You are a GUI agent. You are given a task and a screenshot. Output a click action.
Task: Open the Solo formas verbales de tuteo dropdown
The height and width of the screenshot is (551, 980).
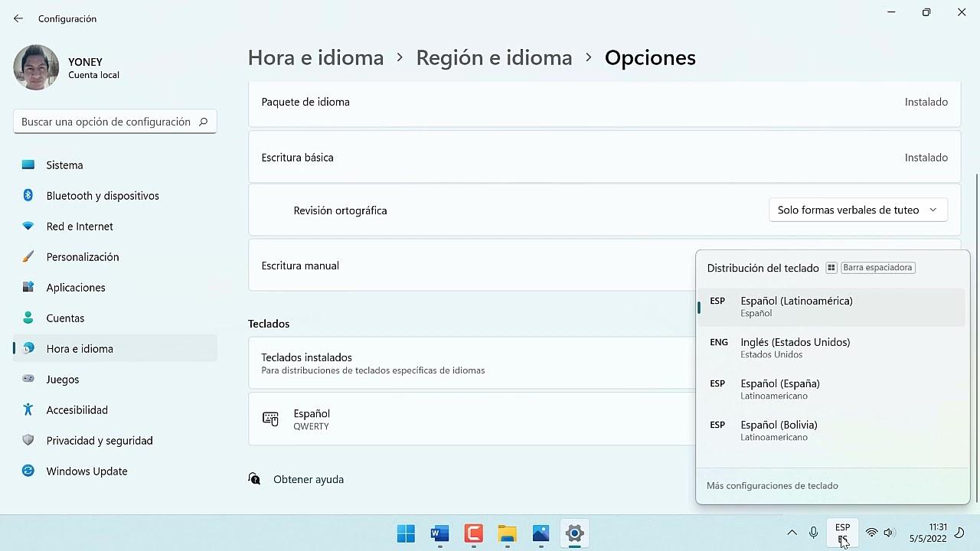tap(857, 209)
